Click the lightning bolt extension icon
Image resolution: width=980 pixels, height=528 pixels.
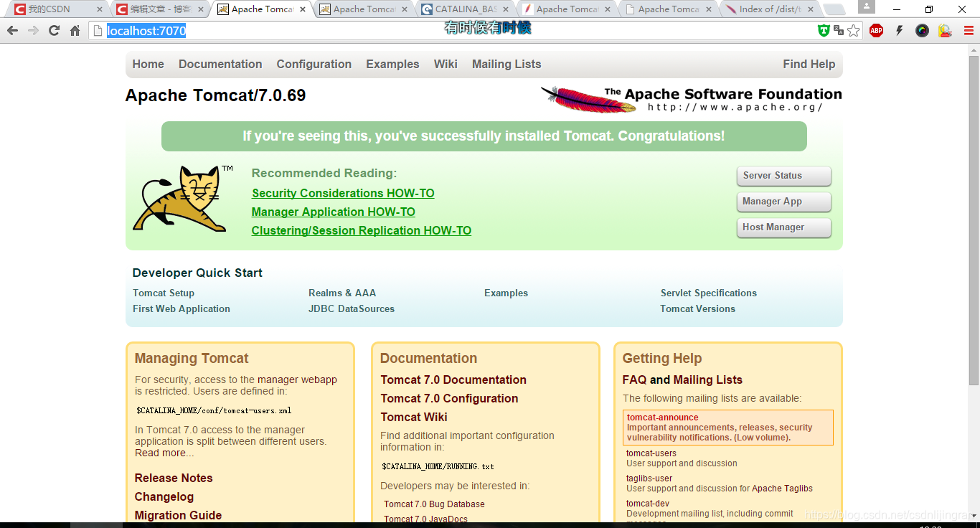click(x=899, y=30)
